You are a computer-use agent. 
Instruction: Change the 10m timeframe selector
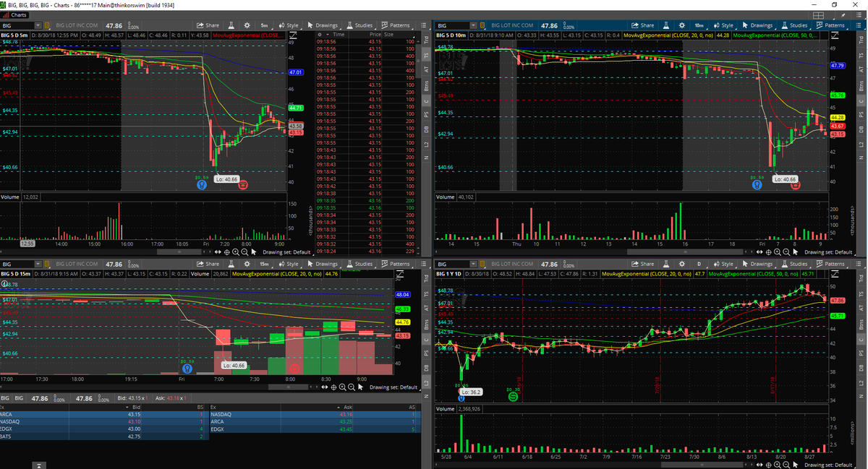tap(699, 25)
